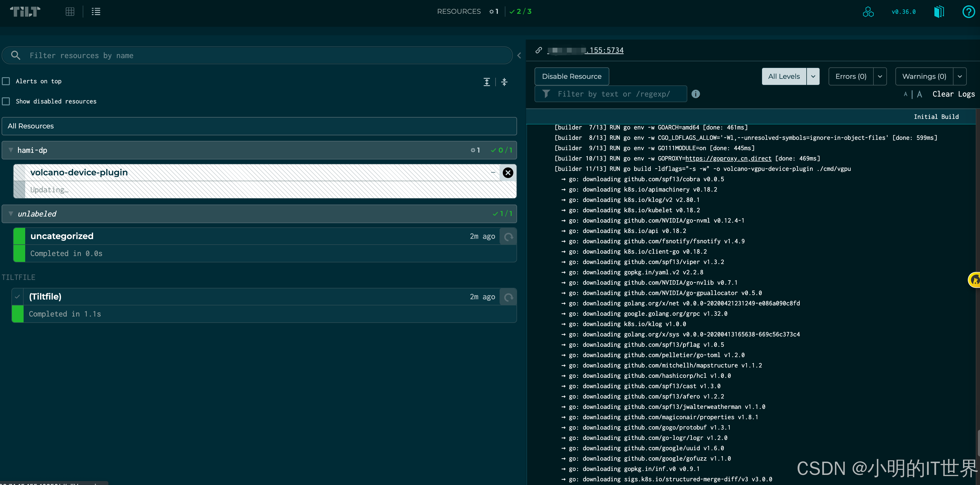Click Clear Logs
Viewport: 980px width, 485px height.
pyautogui.click(x=953, y=94)
